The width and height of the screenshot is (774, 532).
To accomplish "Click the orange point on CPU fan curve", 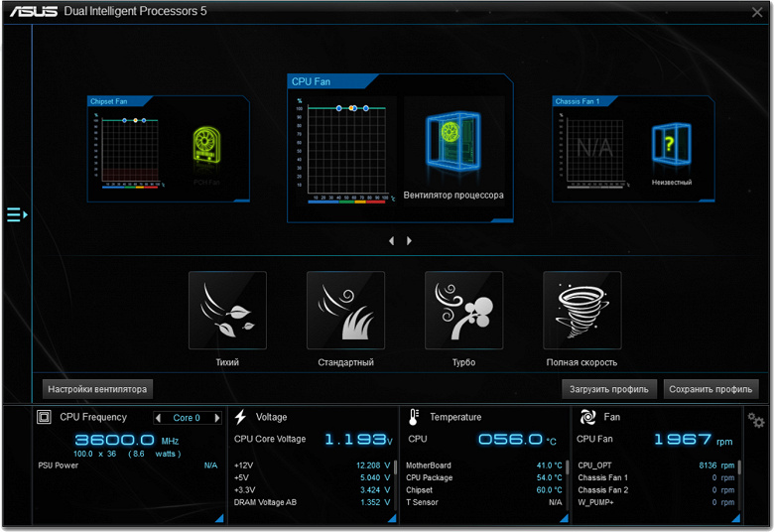I will (x=352, y=107).
